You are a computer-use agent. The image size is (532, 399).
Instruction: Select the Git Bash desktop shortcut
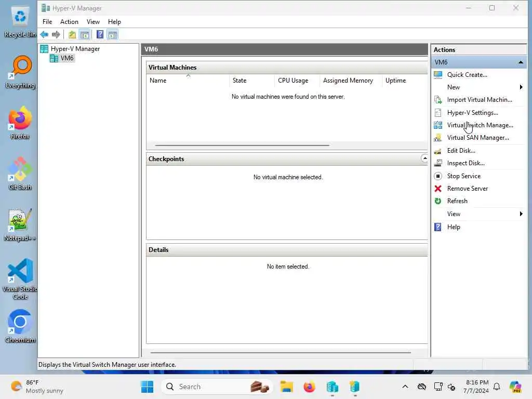tap(20, 174)
